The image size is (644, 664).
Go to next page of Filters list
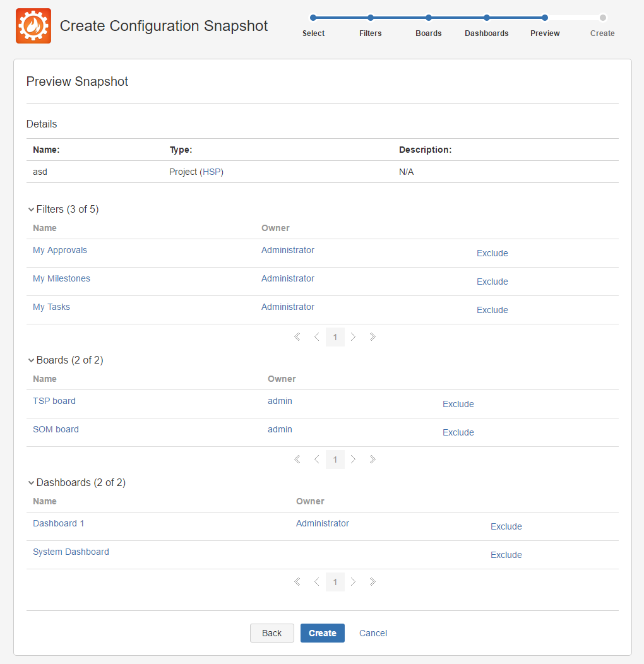coord(353,336)
